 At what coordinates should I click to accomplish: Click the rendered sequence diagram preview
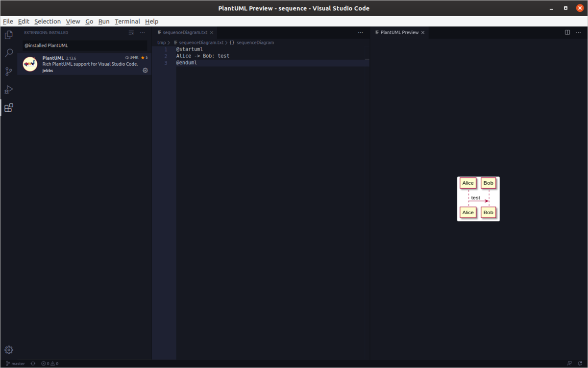coord(478,199)
